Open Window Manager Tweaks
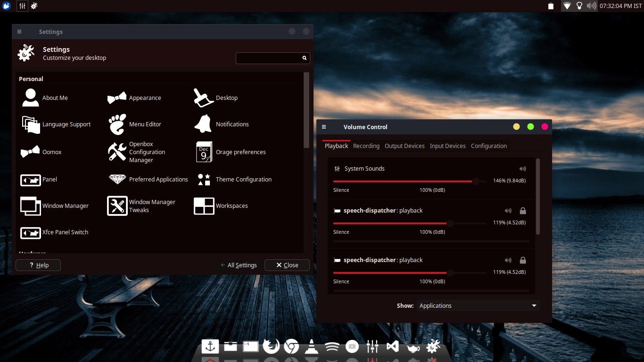 pyautogui.click(x=141, y=206)
